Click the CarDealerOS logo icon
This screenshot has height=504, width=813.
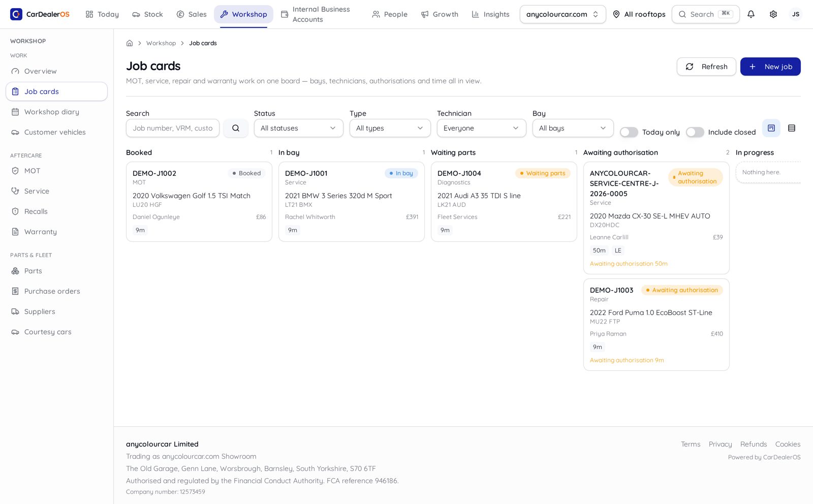(x=16, y=14)
